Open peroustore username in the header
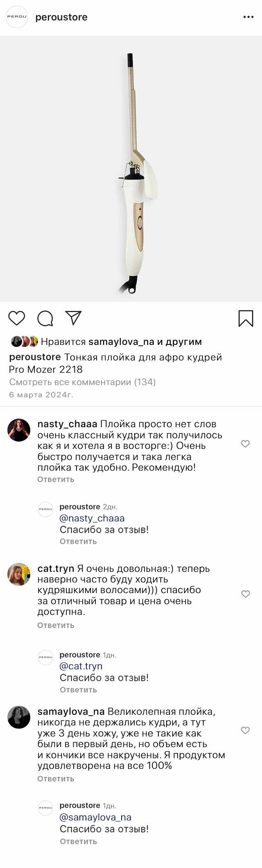 pos(61,17)
